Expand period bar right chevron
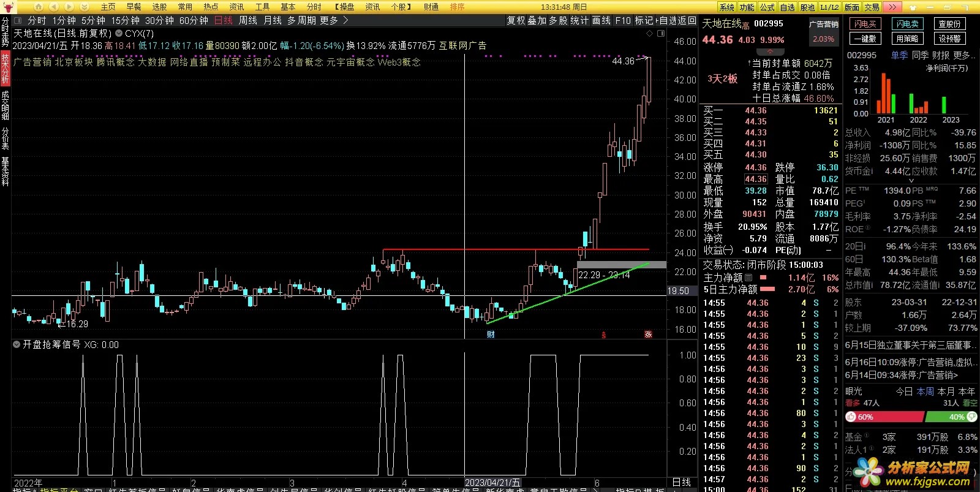 coord(345,20)
